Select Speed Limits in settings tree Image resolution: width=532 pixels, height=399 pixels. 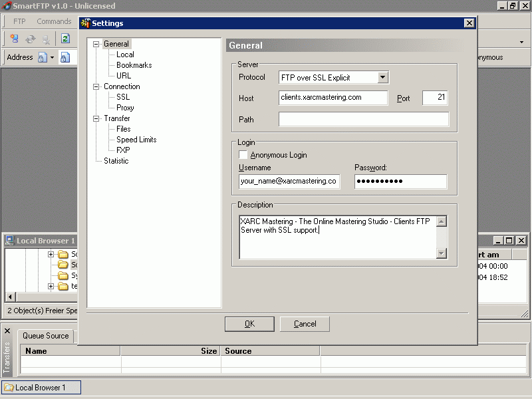click(x=136, y=140)
